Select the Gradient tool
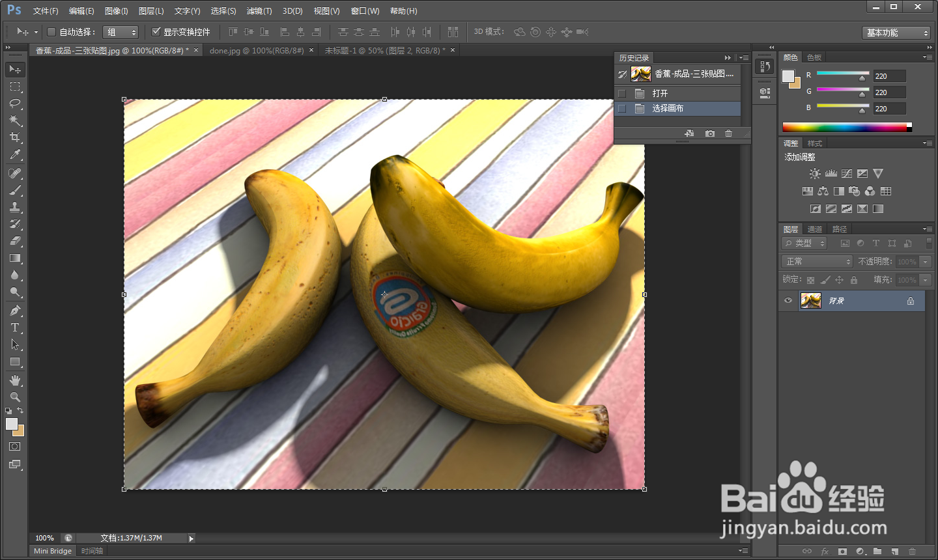The height and width of the screenshot is (560, 938). (x=15, y=258)
